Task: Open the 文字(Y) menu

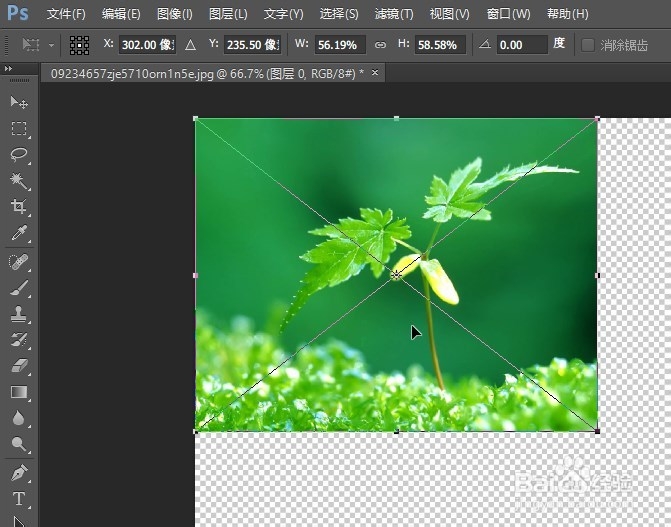Action: point(283,14)
